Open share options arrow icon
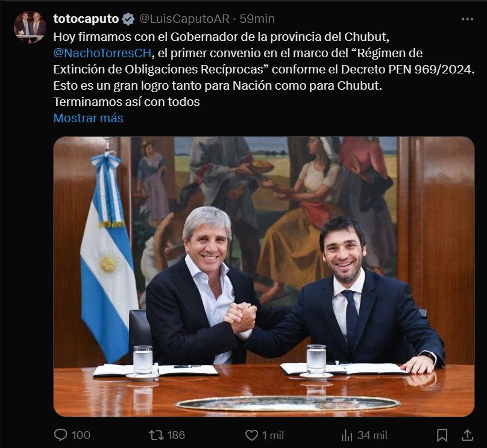Viewport: 487px width, 448px height. (x=467, y=435)
